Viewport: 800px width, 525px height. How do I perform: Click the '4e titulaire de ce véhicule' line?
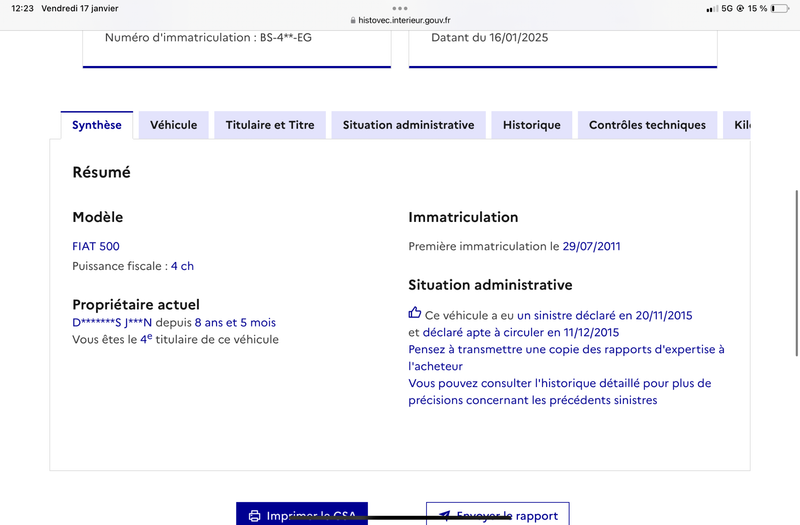tap(176, 339)
